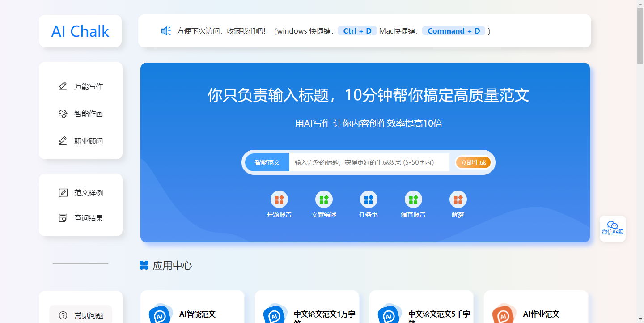This screenshot has height=323, width=644.
Task: Click the edit icon beside 范文样例
Action: click(x=63, y=193)
